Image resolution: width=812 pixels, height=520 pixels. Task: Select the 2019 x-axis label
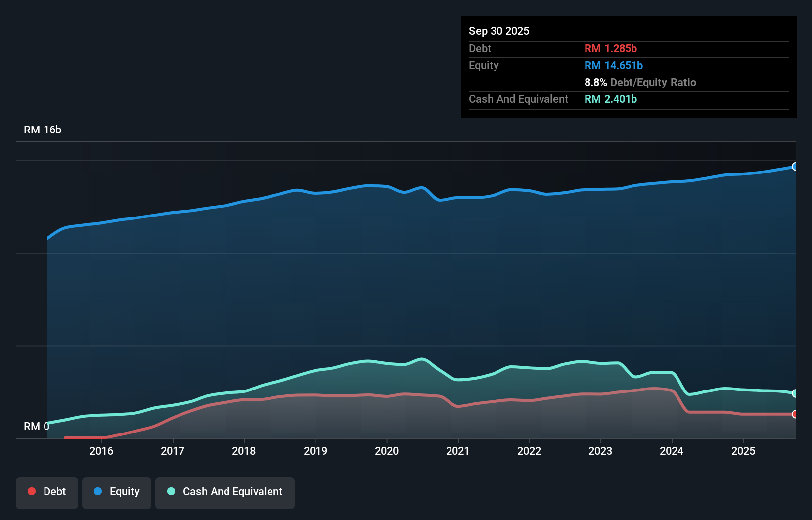[x=316, y=451]
